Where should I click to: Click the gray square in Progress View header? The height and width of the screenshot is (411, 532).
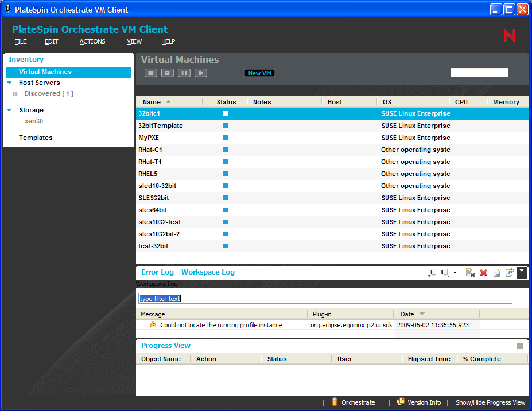tap(520, 346)
